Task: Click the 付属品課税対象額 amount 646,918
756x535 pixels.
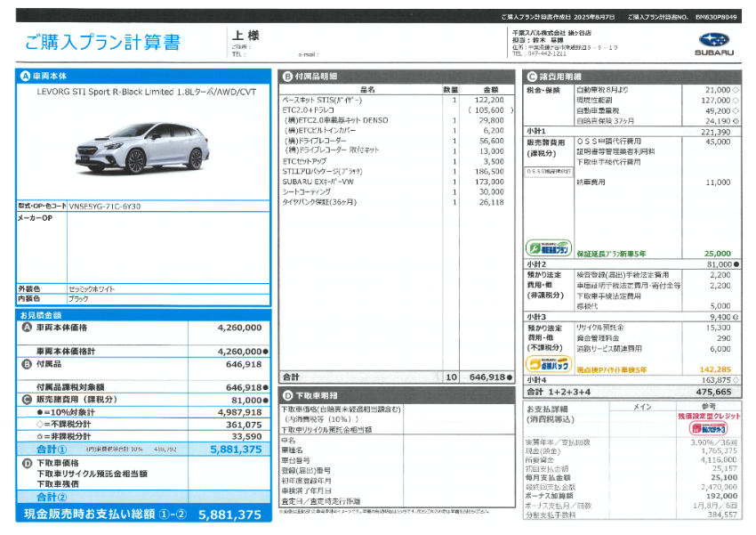Action: 244,387
